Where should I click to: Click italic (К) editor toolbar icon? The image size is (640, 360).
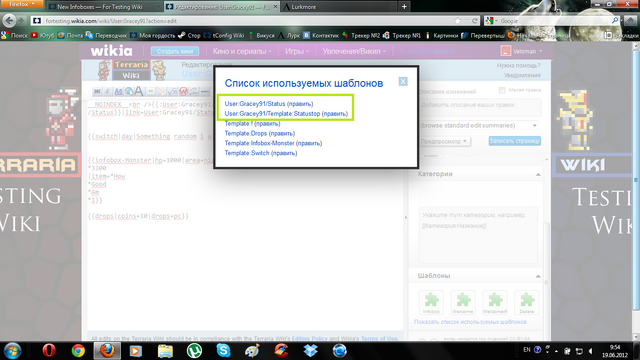(107, 91)
